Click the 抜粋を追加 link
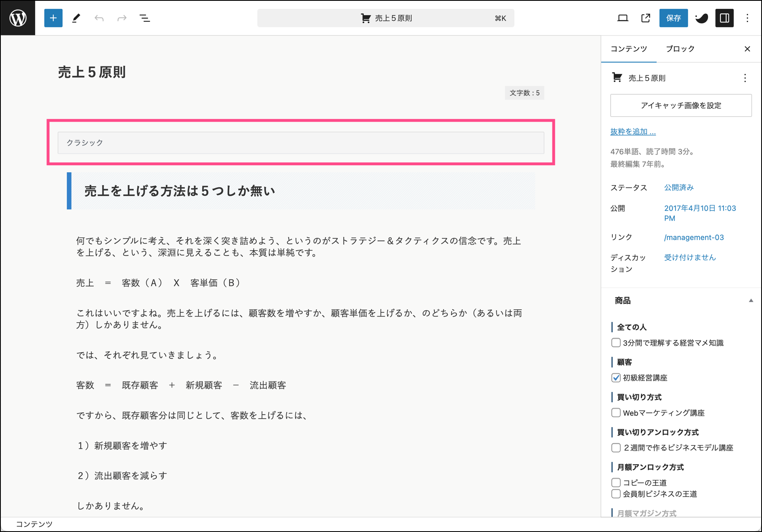Viewport: 762px width, 532px height. [633, 132]
